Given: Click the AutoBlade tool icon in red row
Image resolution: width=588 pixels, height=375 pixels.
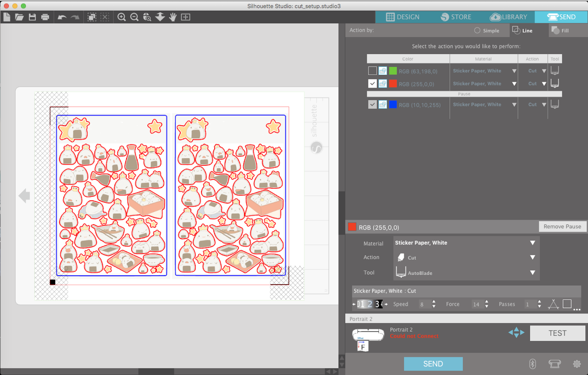Looking at the screenshot, I should pyautogui.click(x=555, y=83).
